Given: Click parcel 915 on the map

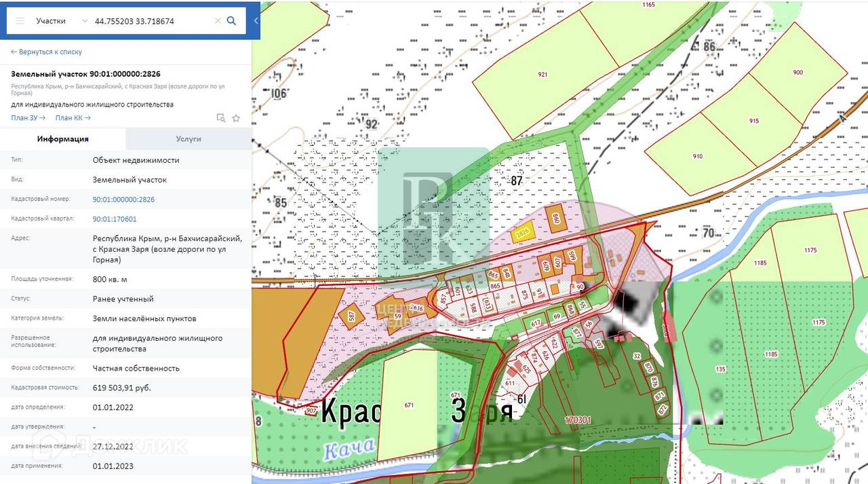Looking at the screenshot, I should coord(754,121).
